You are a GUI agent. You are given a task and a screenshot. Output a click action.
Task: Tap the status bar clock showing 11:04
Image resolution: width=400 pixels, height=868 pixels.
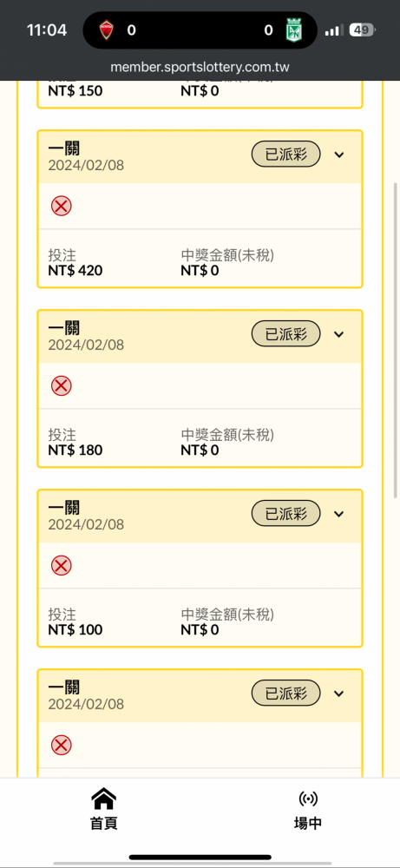tap(47, 30)
